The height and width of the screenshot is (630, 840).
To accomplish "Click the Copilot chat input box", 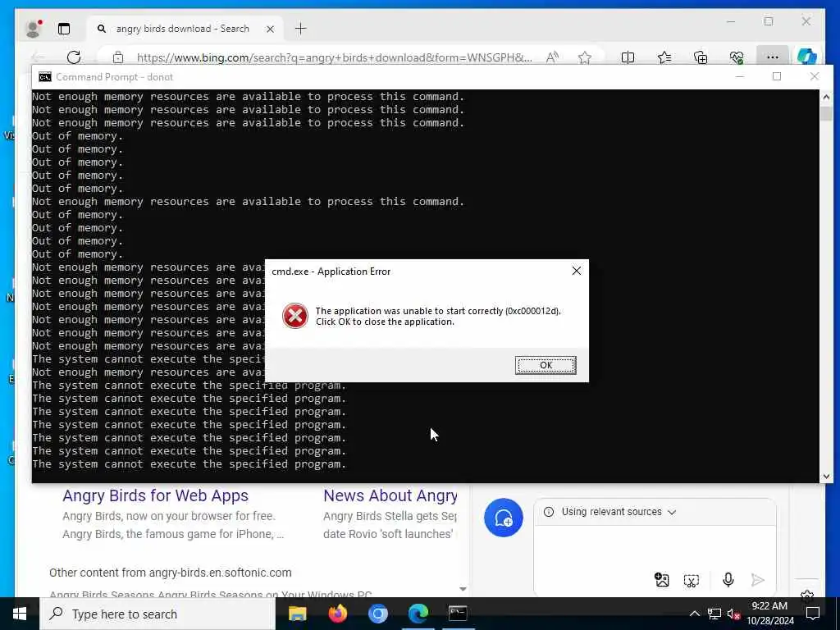I will [655, 546].
